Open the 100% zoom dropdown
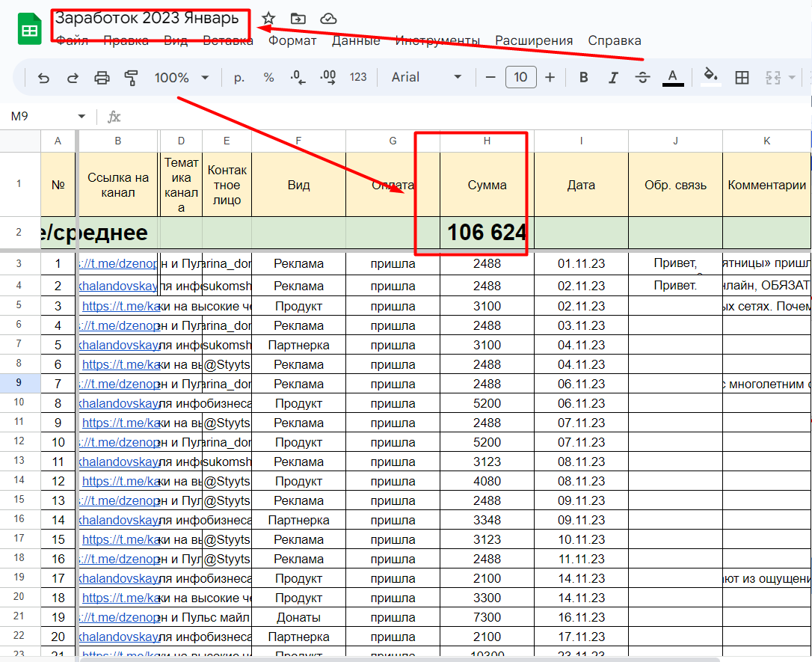Screen dimensions: 812x662 [181, 77]
